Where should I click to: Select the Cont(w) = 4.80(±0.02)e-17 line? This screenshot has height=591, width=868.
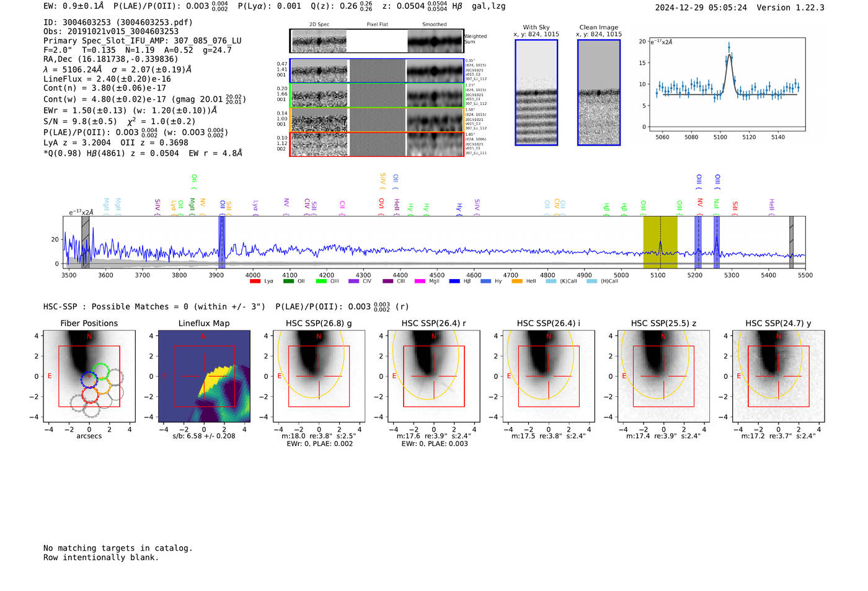(x=144, y=99)
